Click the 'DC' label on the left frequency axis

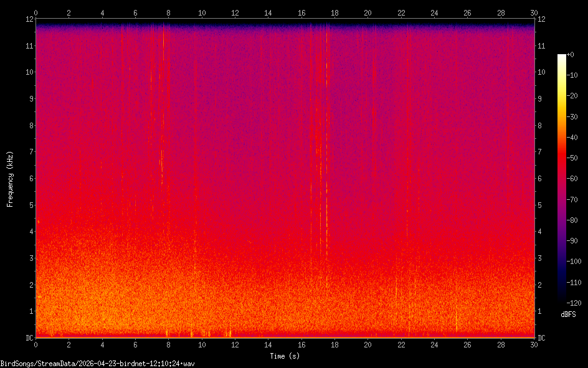pos(27,338)
